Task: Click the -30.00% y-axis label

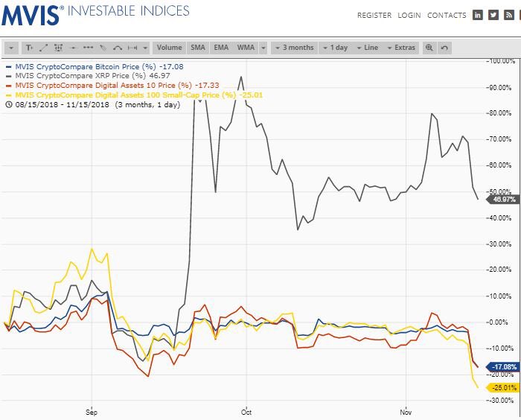Action: click(502, 401)
